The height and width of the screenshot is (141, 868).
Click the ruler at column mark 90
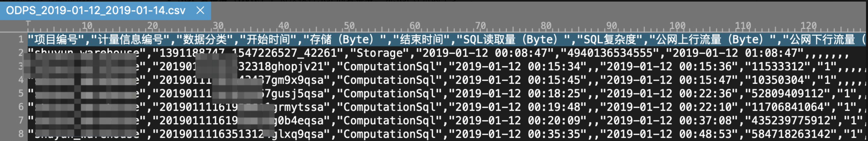[611, 26]
